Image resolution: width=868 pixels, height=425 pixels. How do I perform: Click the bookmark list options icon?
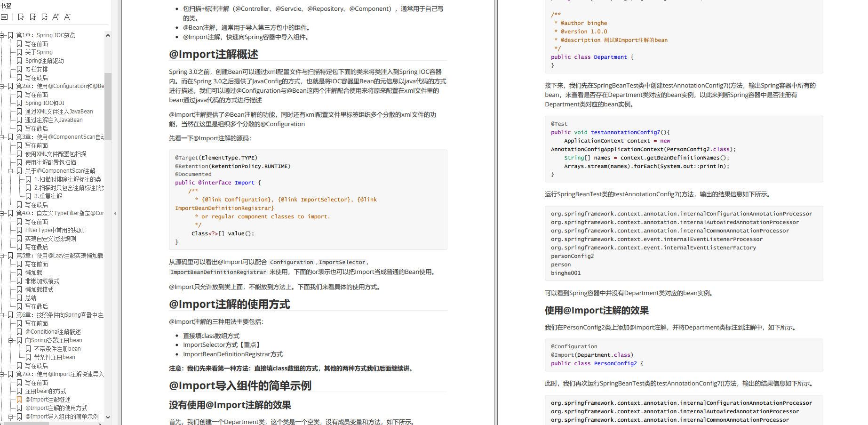click(4, 17)
